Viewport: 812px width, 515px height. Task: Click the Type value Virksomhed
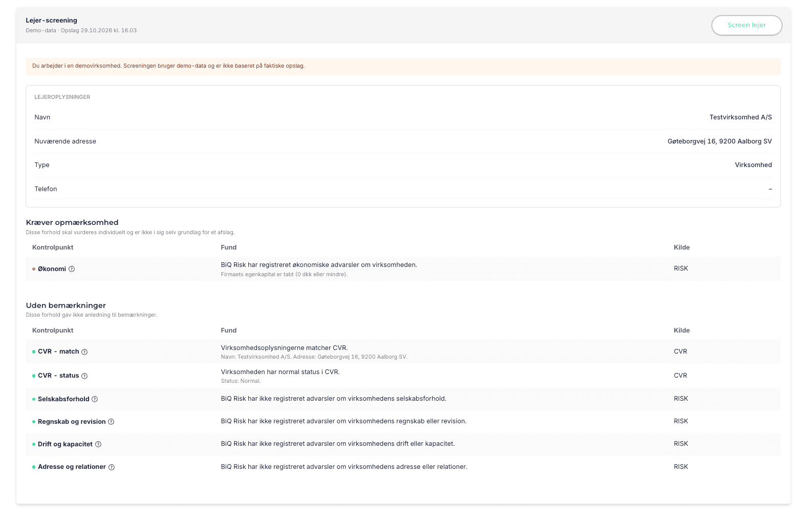coord(753,165)
